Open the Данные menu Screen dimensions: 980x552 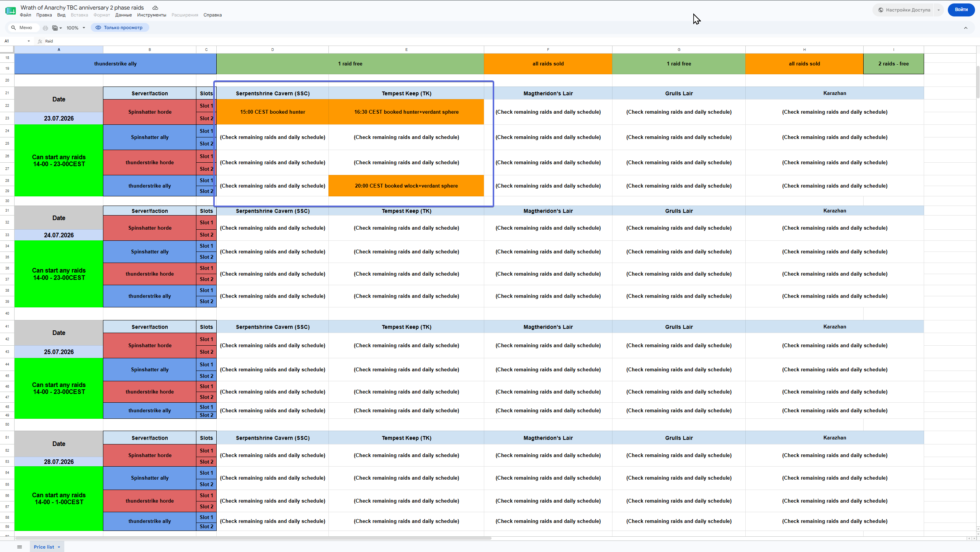(123, 15)
